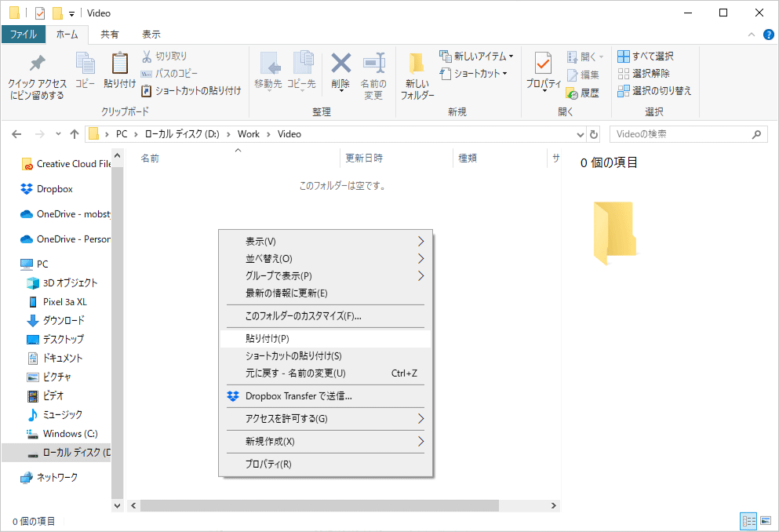The width and height of the screenshot is (779, 532).
Task: Switch to large icons view in status bar
Action: [765, 521]
